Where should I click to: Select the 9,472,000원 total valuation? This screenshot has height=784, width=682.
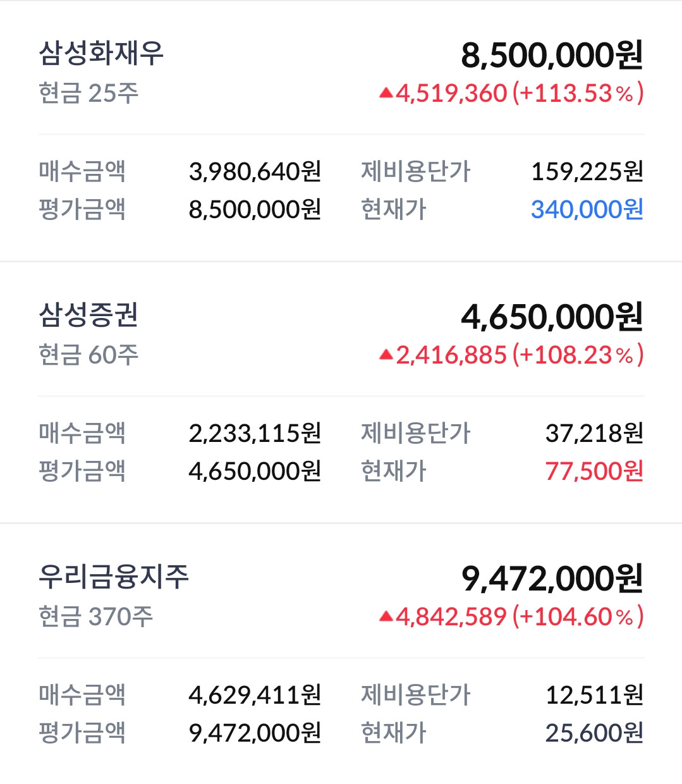[552, 579]
